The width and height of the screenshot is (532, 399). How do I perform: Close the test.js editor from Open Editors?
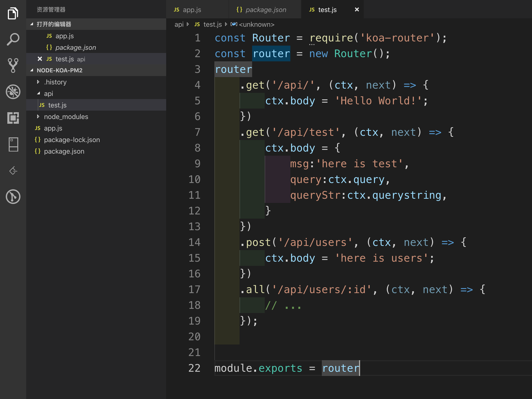point(40,59)
